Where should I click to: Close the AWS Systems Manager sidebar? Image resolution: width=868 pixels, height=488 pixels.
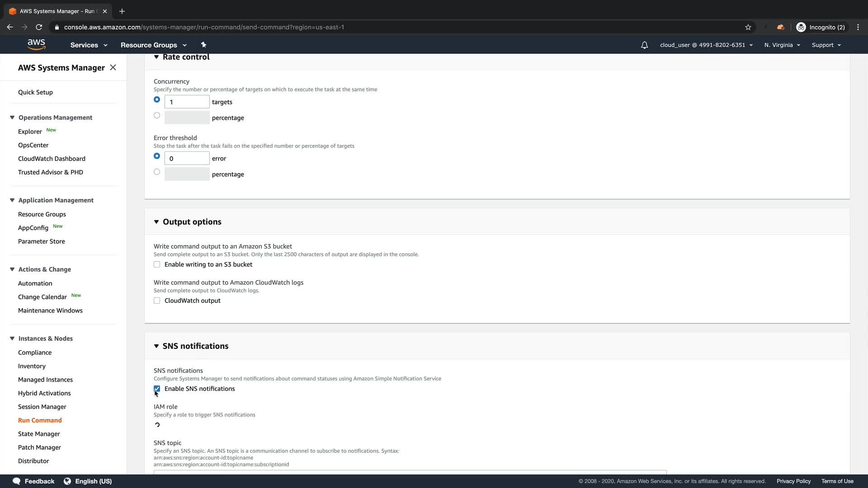pyautogui.click(x=113, y=67)
